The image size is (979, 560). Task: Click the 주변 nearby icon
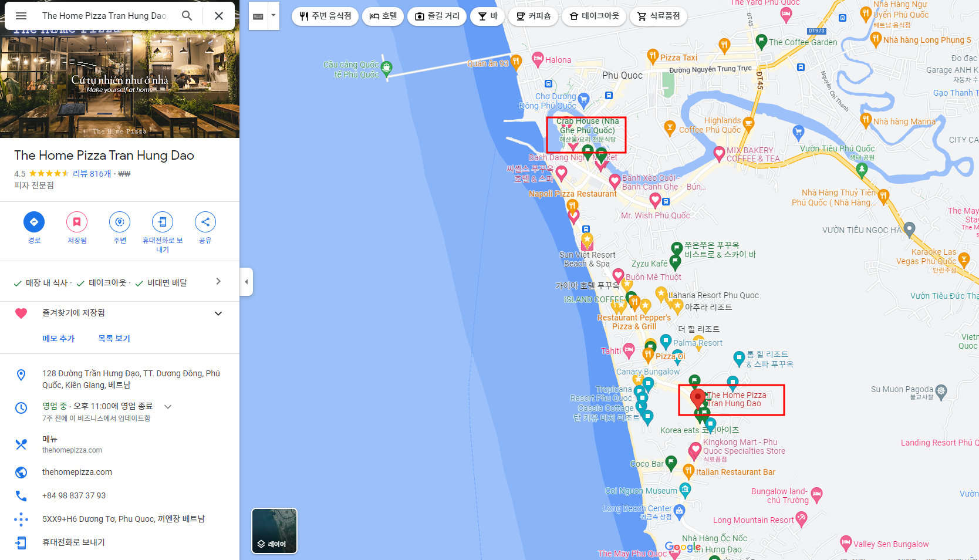120,222
